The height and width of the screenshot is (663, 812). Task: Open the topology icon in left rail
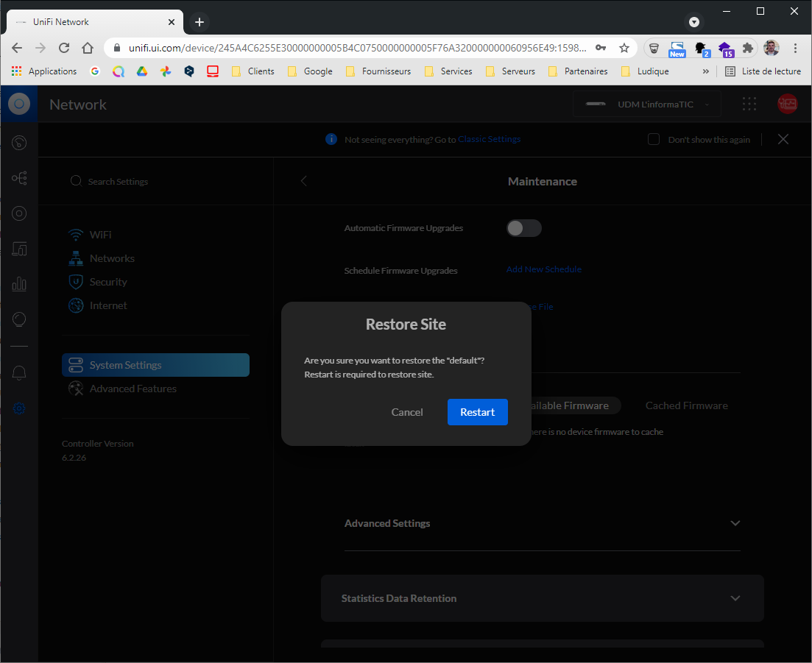point(19,178)
